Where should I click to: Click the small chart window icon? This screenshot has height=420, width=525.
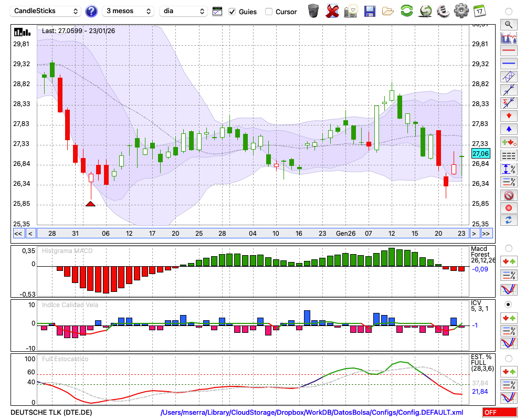pyautogui.click(x=217, y=12)
